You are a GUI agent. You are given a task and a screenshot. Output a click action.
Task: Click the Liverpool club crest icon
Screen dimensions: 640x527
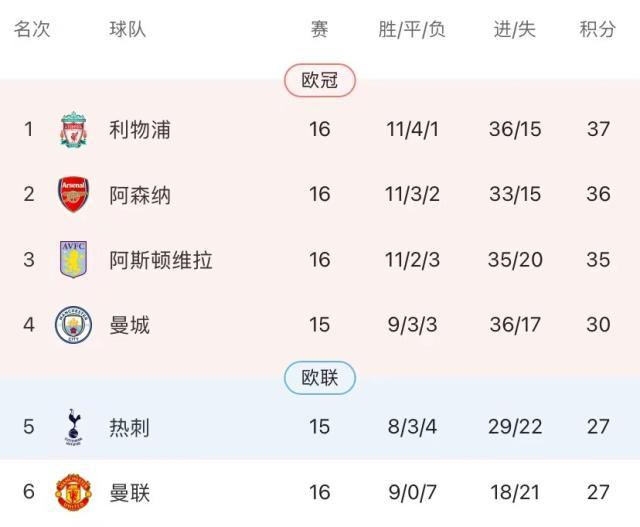[x=73, y=130]
